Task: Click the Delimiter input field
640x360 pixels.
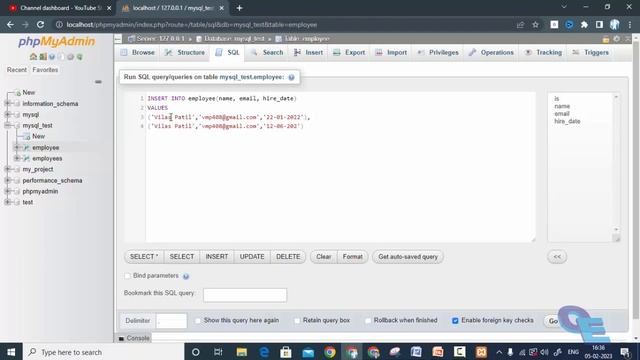Action: point(171,321)
